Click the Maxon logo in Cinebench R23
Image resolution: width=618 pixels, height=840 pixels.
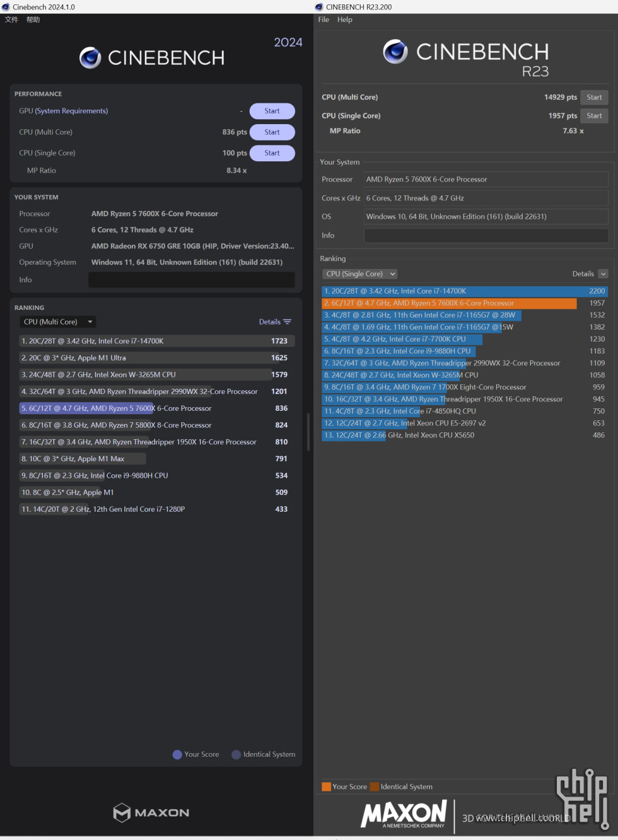tap(404, 814)
